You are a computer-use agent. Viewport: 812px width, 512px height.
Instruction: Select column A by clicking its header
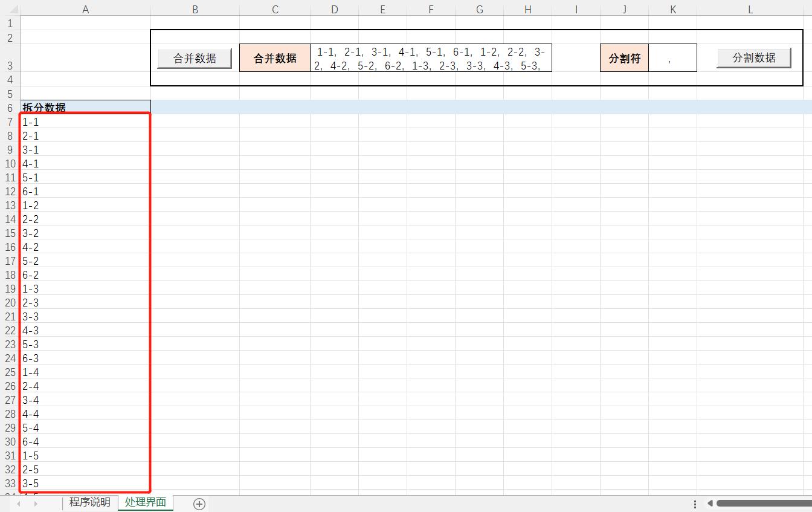coord(85,9)
